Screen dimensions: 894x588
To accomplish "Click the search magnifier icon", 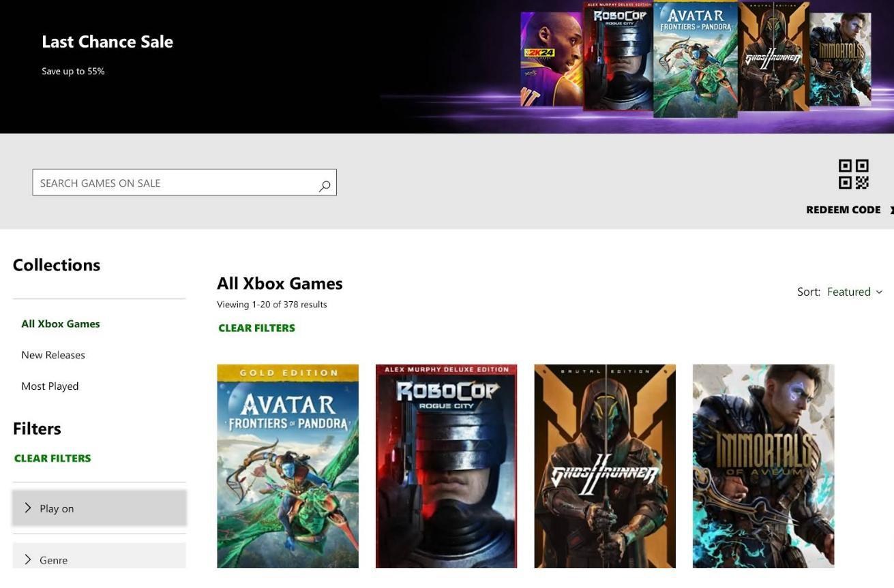I will [x=325, y=185].
